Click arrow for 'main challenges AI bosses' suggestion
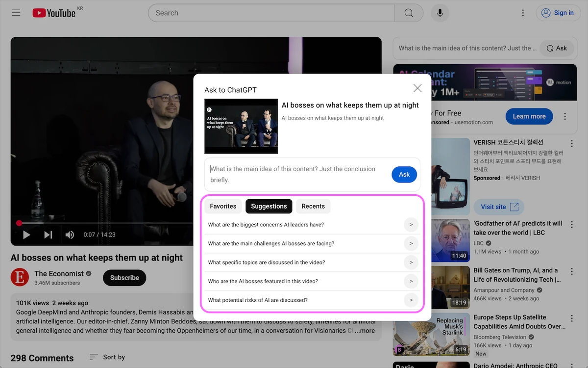The image size is (588, 368). [411, 243]
